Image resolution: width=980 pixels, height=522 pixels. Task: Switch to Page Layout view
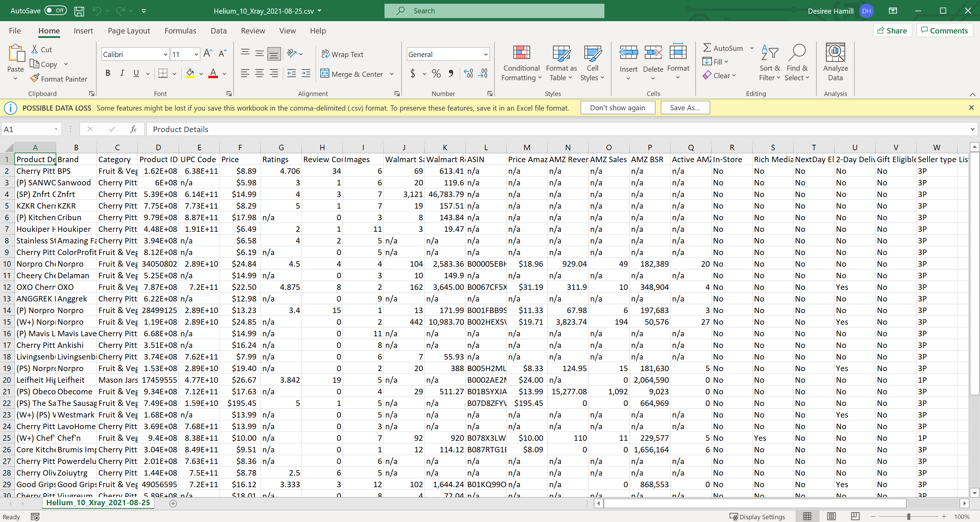pyautogui.click(x=831, y=516)
